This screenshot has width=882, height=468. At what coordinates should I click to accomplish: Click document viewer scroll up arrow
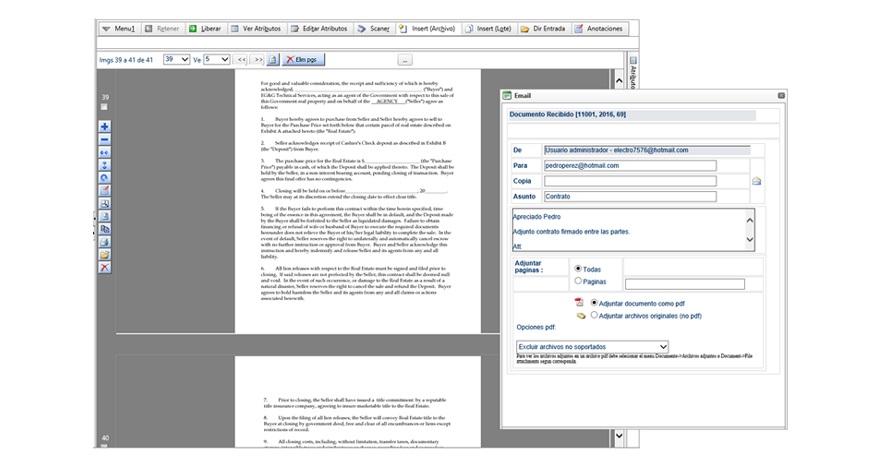click(619, 82)
